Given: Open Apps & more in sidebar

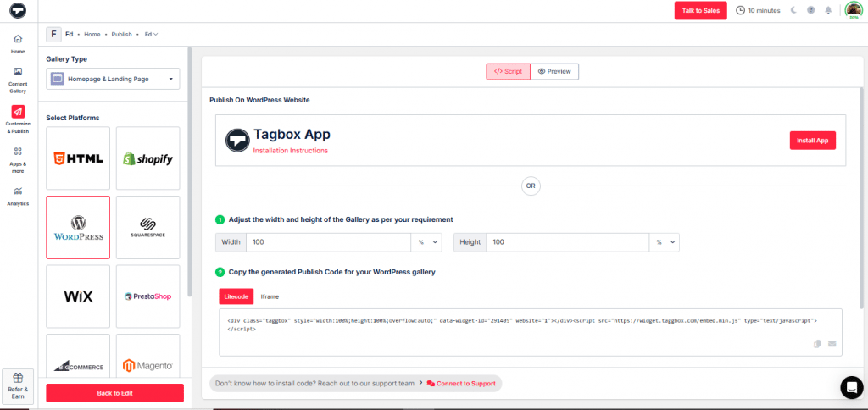Looking at the screenshot, I should (18, 156).
